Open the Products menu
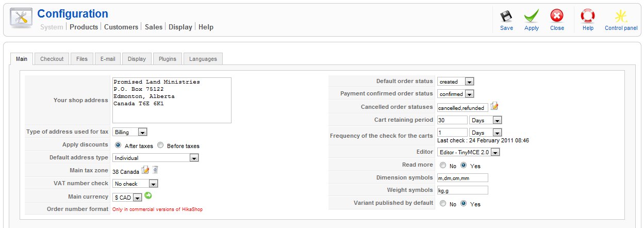The height and width of the screenshot is (228, 644). point(84,27)
